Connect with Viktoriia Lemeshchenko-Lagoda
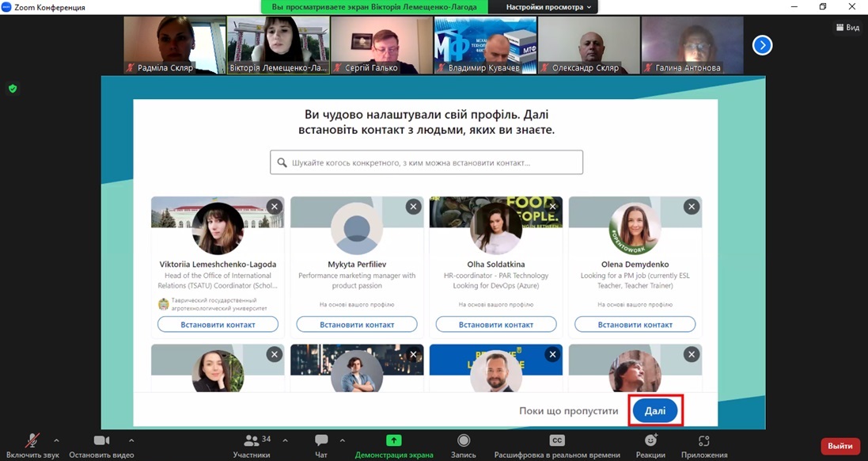 click(x=218, y=325)
